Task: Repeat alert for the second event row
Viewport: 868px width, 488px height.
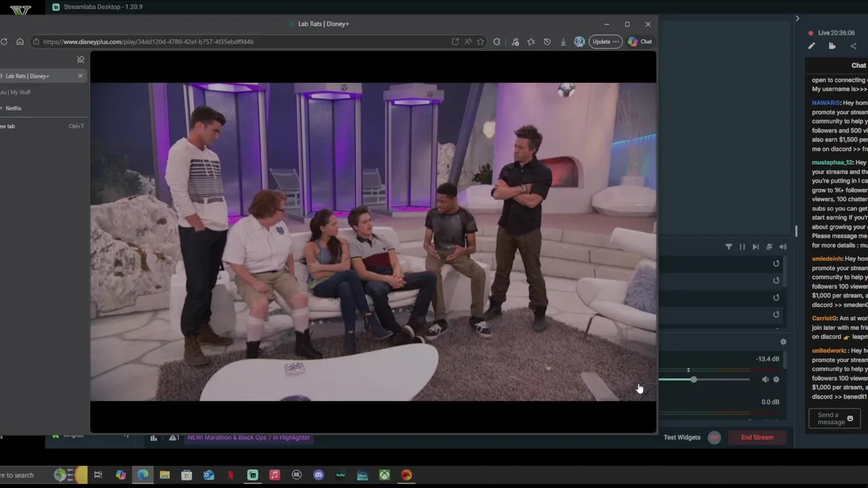Action: click(x=776, y=281)
